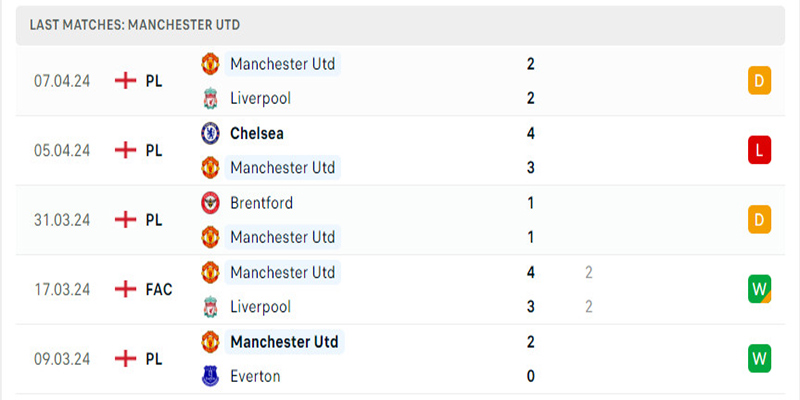
Task: Click the D badge for Brentford match
Action: (x=759, y=220)
